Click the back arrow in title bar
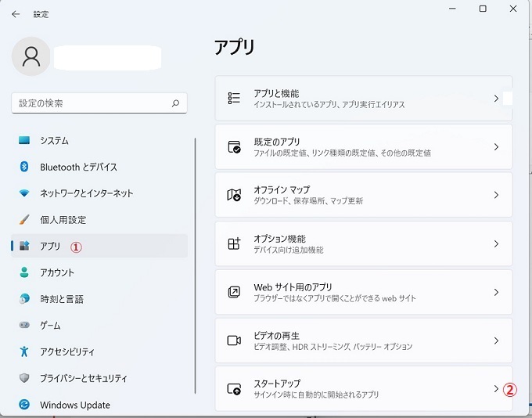532x418 pixels. tap(16, 14)
